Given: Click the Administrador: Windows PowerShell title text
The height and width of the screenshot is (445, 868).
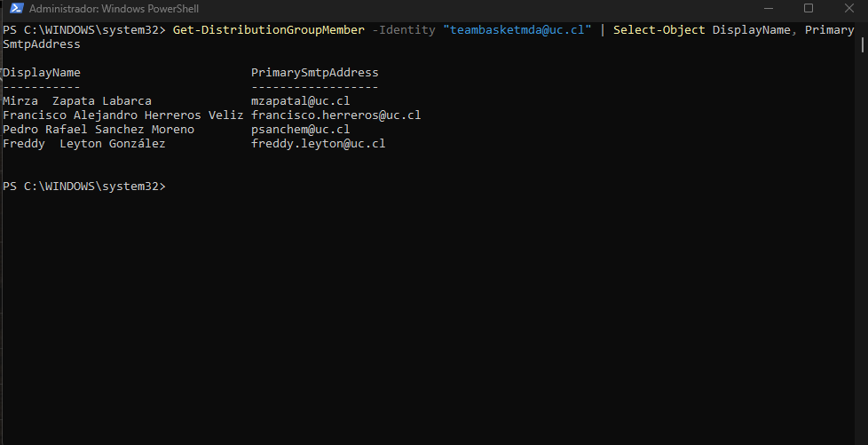Looking at the screenshot, I should tap(114, 9).
